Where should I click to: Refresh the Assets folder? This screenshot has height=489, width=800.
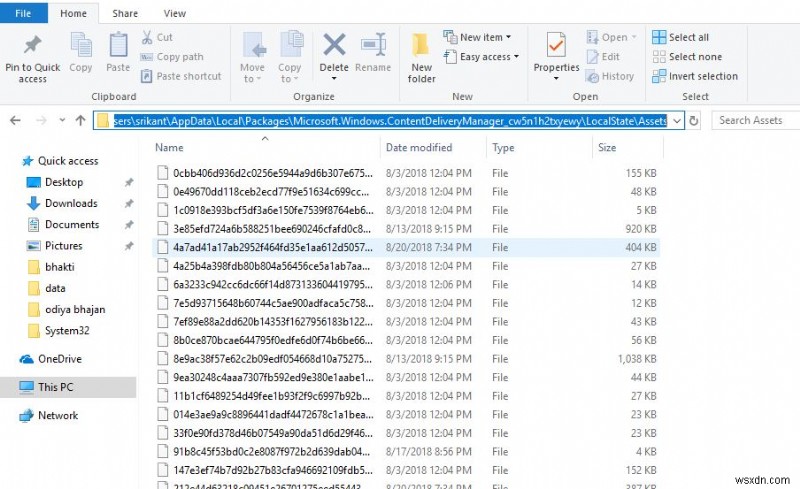click(694, 121)
